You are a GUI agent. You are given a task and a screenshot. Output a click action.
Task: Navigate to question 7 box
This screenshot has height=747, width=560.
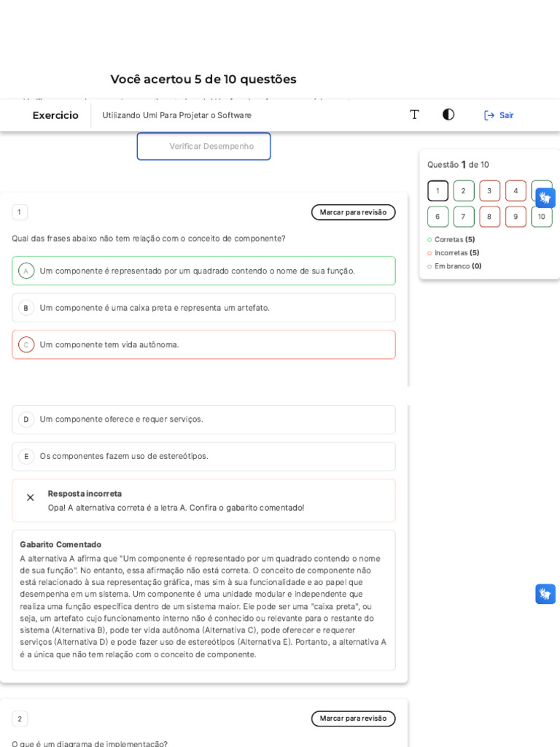(463, 217)
